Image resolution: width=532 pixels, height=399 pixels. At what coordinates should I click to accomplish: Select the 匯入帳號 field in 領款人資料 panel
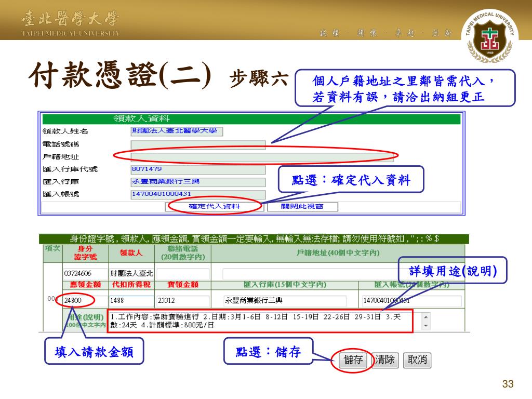pyautogui.click(x=198, y=194)
